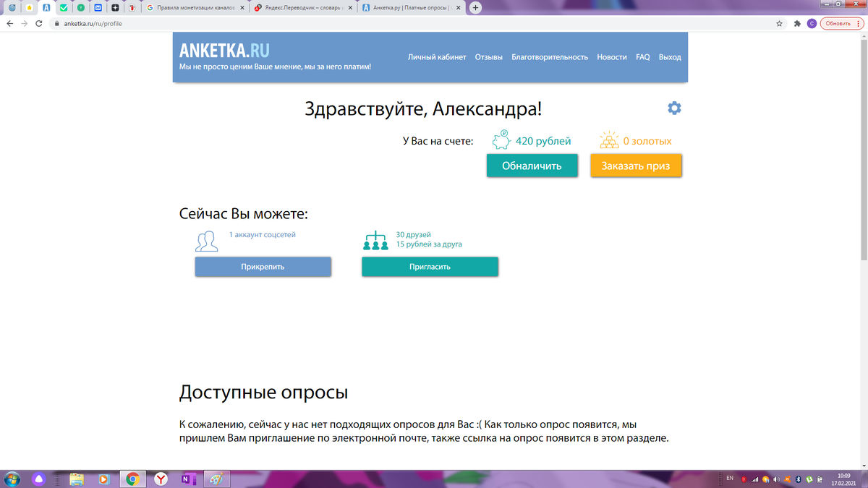The image size is (868, 488).
Task: Switch to Анкетка.ру Платные опросы tab
Action: [411, 7]
